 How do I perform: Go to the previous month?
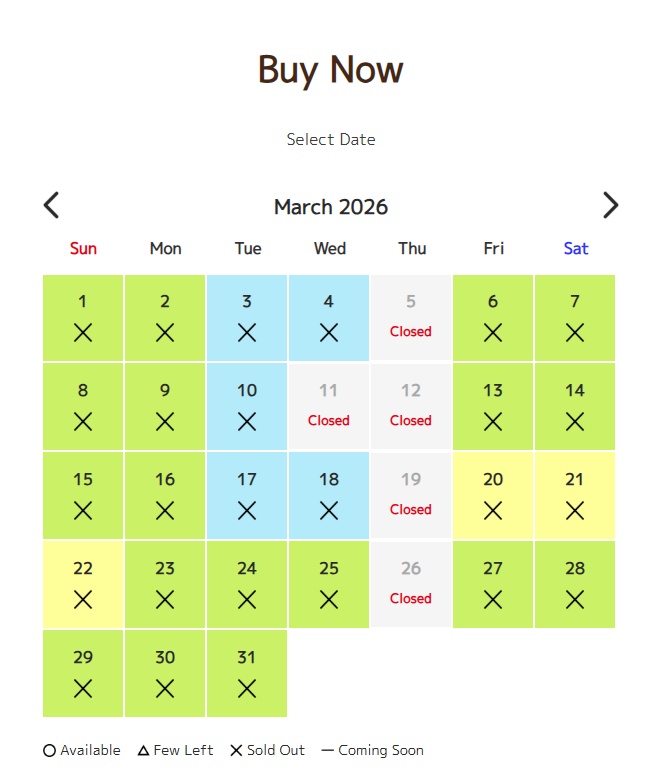click(x=52, y=205)
